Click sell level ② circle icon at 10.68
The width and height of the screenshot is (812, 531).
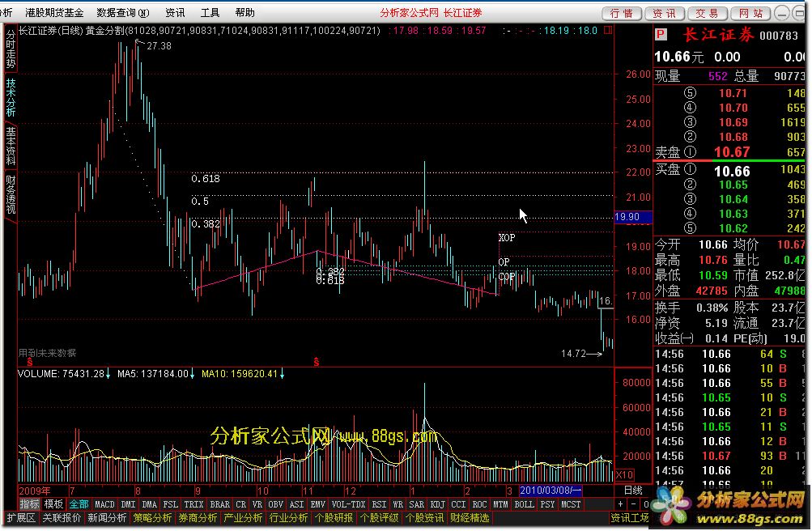click(690, 137)
